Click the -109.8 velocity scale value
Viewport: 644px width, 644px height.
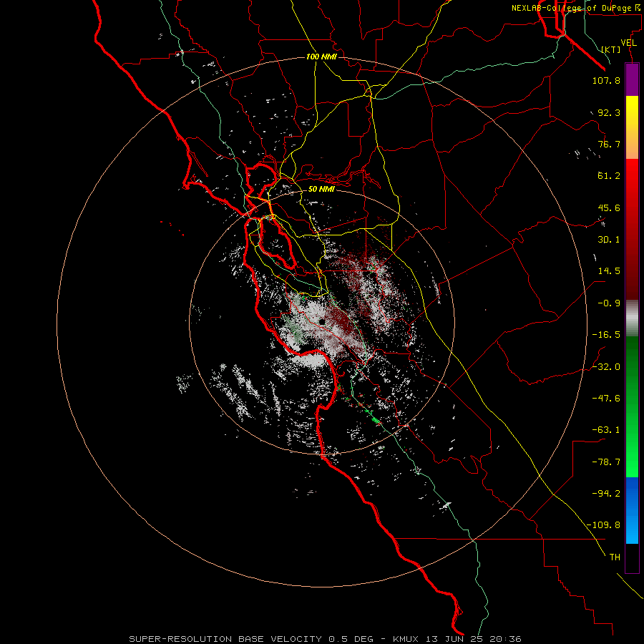[604, 525]
